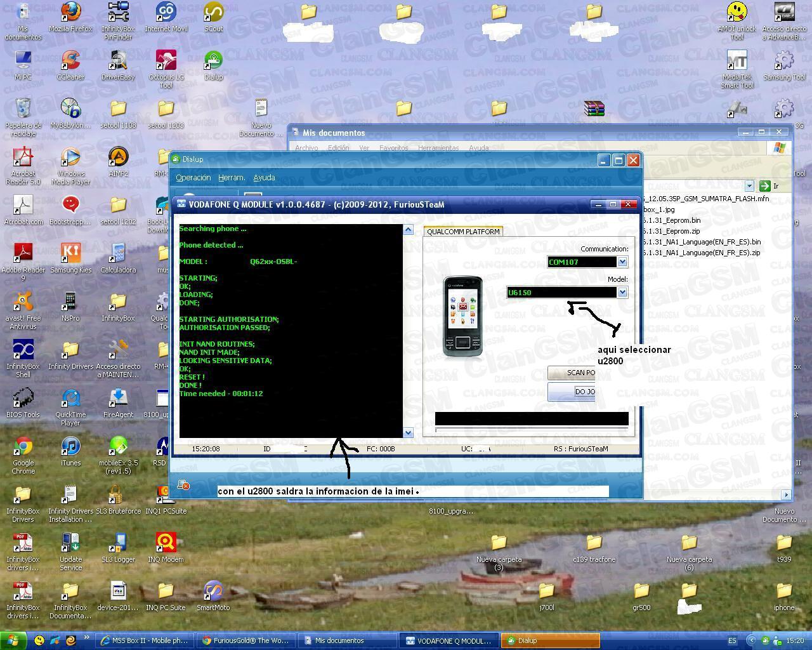The height and width of the screenshot is (650, 812).
Task: Open DriverEasy desktop shortcut
Action: 118,65
